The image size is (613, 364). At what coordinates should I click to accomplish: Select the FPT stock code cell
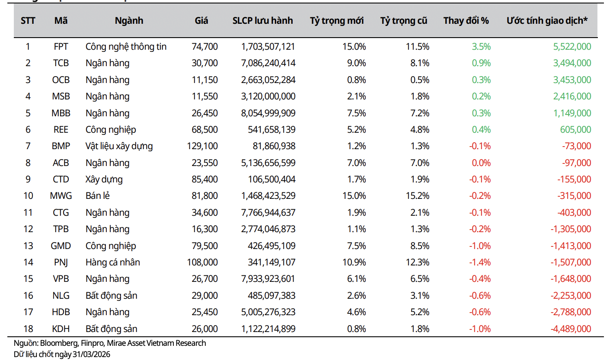click(x=61, y=47)
